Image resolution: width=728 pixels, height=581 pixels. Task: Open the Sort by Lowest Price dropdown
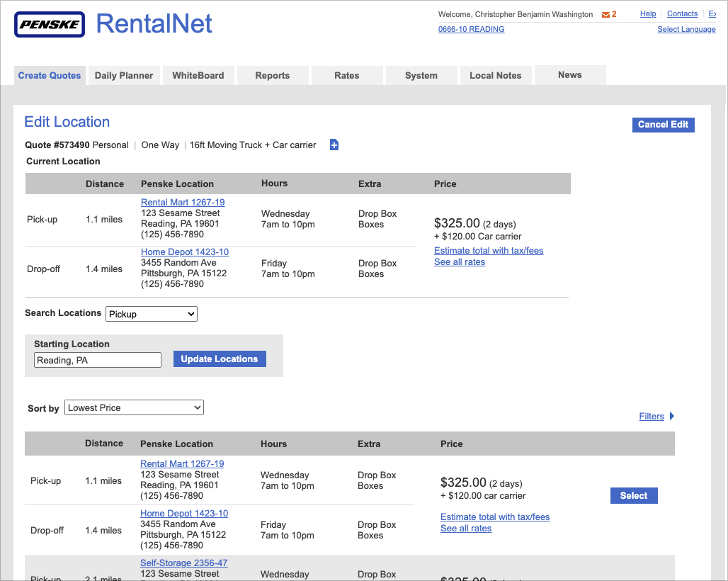point(134,407)
